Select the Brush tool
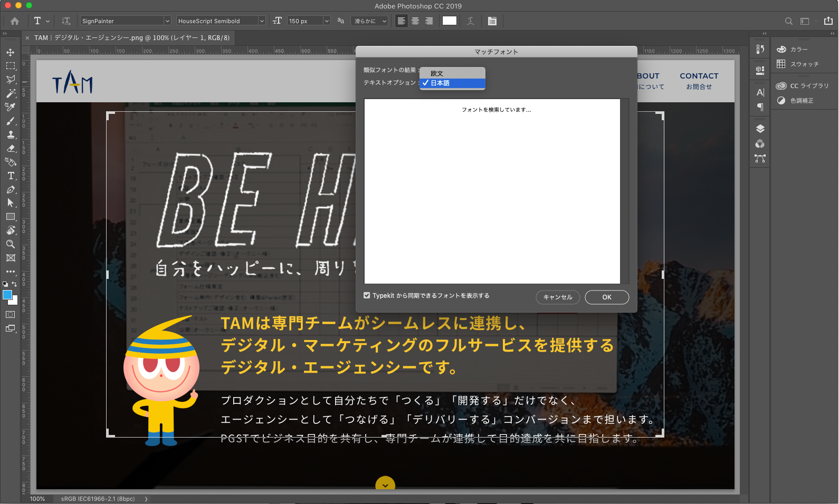The height and width of the screenshot is (504, 839). (11, 121)
